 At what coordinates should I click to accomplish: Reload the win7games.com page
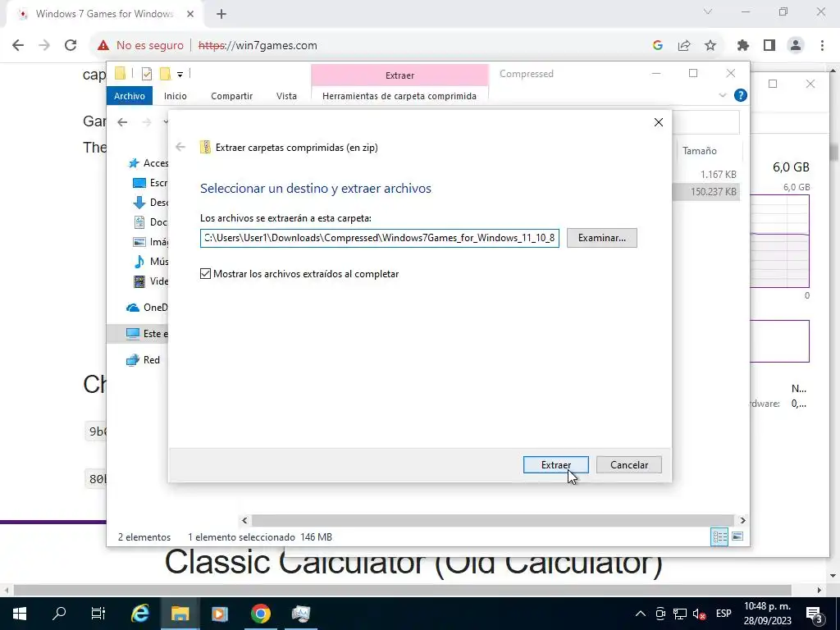click(71, 46)
